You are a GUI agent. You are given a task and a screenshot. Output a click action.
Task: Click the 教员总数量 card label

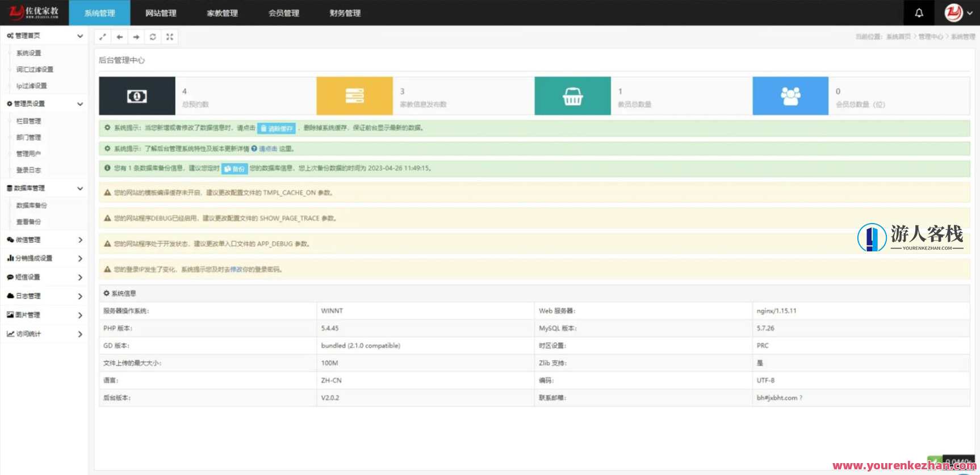point(635,104)
